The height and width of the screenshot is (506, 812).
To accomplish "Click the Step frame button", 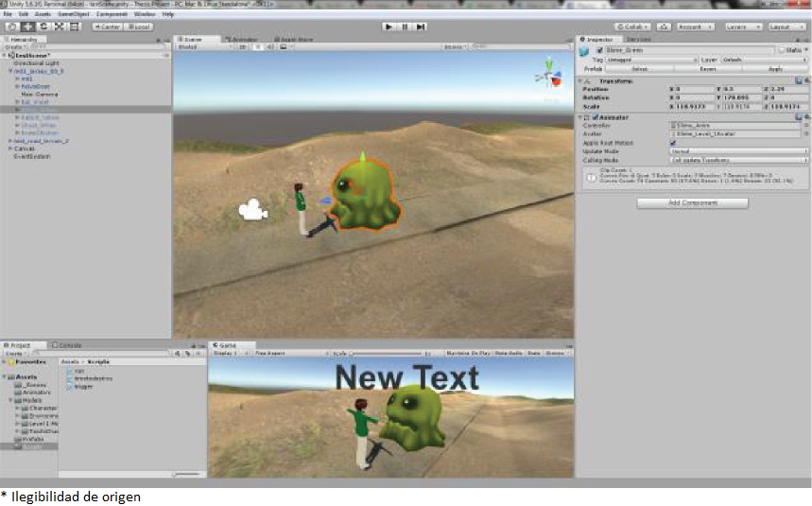I will pyautogui.click(x=421, y=26).
